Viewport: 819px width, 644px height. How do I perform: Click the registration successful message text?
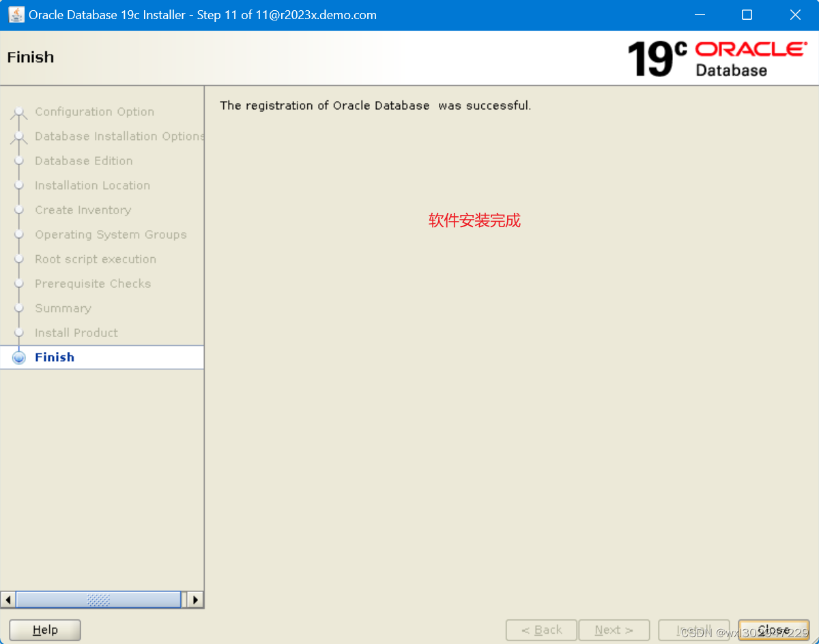(x=375, y=106)
